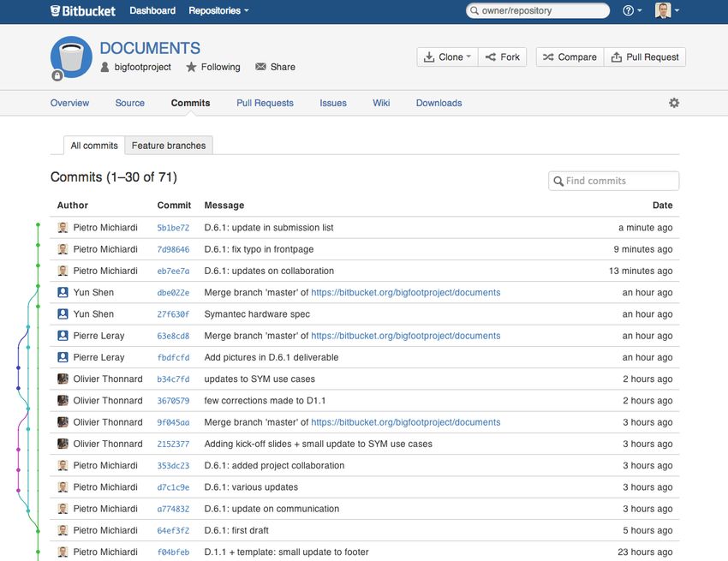Open commit 9f045aa
The width and height of the screenshot is (728, 561).
point(173,422)
